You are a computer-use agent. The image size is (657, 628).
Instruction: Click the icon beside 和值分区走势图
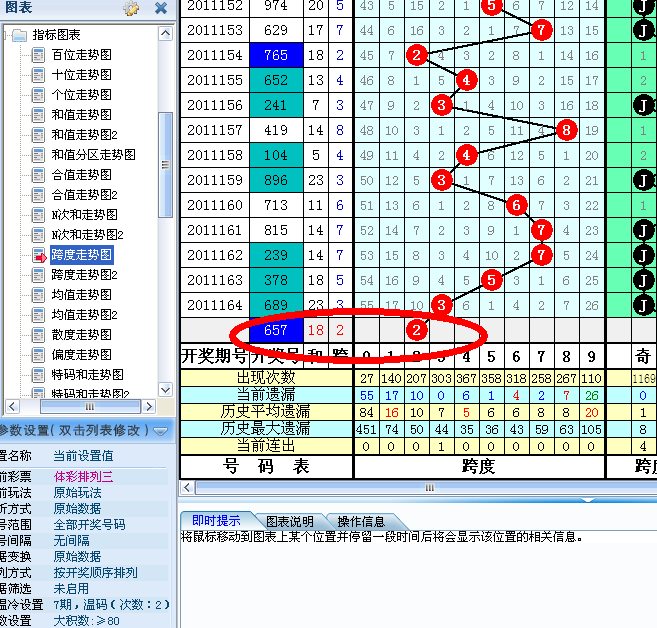(39, 155)
